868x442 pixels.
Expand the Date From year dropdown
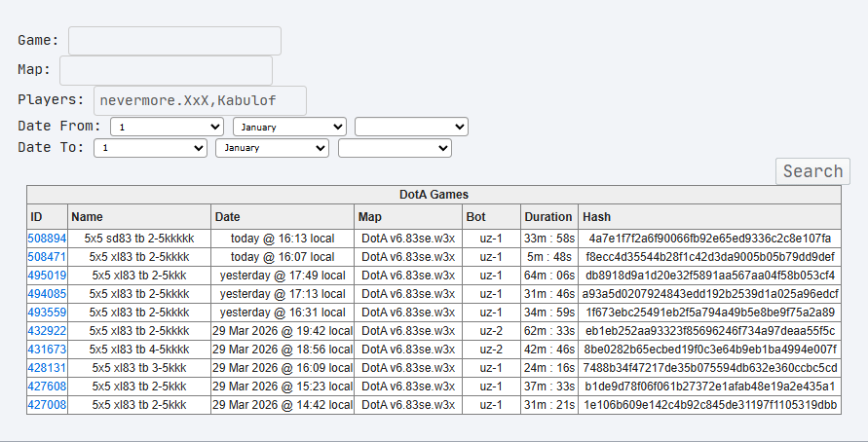(411, 127)
